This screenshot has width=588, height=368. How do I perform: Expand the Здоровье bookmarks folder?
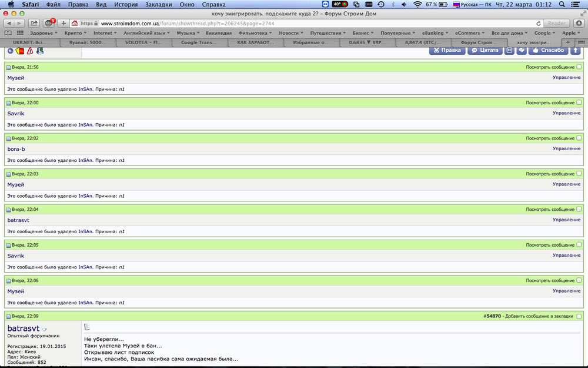click(x=44, y=33)
